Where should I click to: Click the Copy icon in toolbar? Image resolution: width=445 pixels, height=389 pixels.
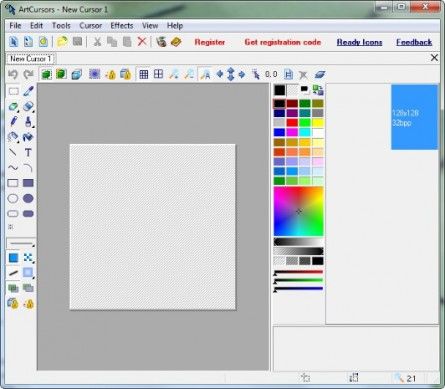pyautogui.click(x=112, y=42)
